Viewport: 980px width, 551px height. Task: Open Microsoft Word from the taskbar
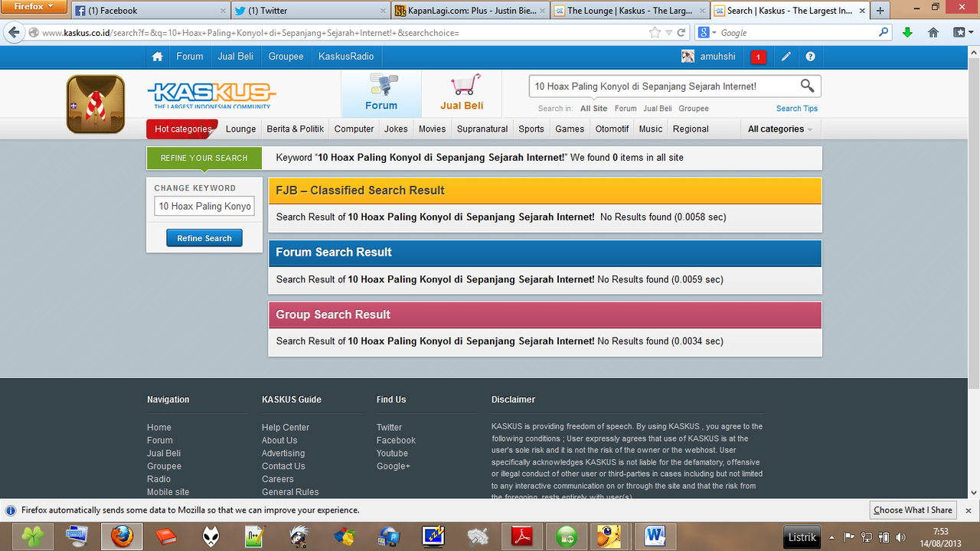tap(655, 536)
